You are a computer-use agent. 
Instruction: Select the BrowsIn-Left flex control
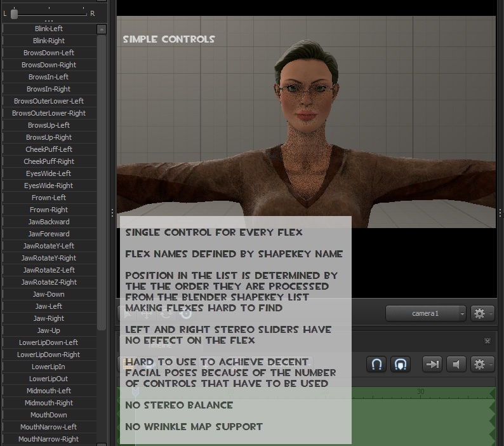49,77
